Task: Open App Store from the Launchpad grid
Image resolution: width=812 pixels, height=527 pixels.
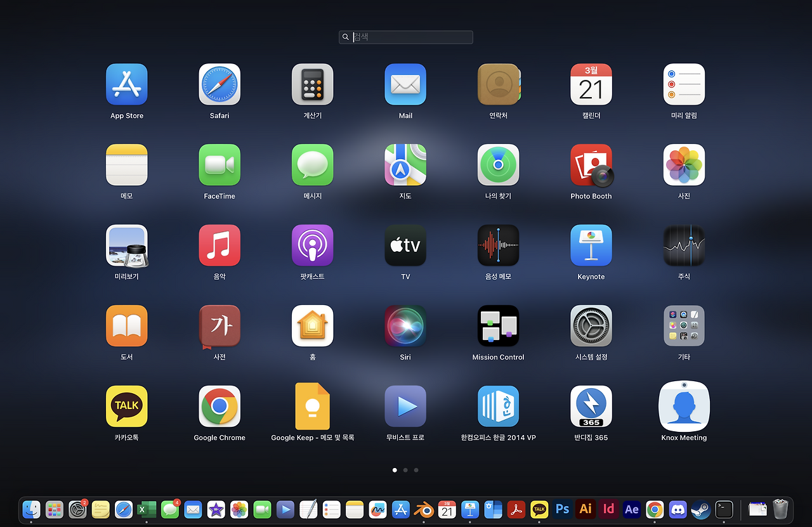Action: pos(127,84)
